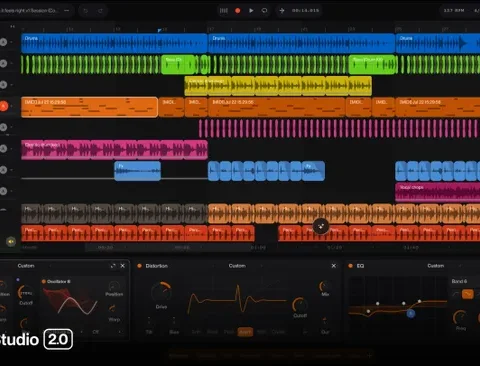Start recording with the red record button
The image size is (480, 366).
click(238, 11)
